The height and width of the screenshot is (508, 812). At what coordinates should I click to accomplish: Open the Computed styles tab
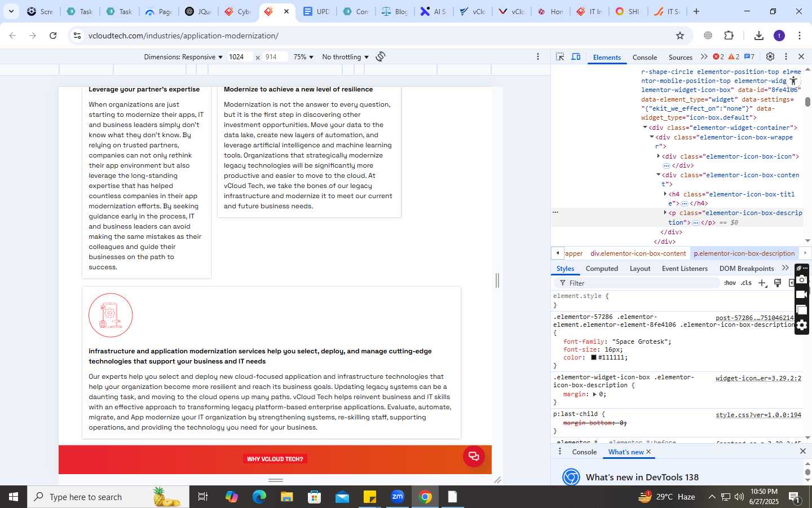click(602, 269)
